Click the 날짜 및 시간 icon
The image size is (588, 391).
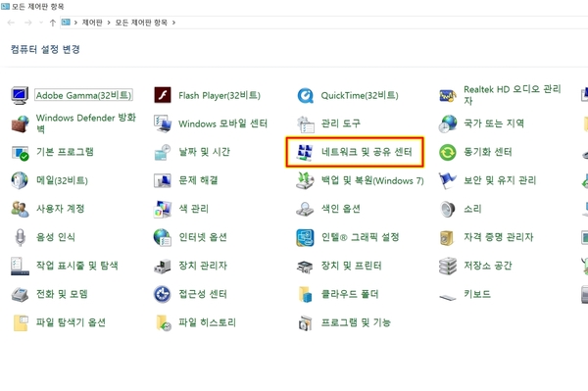163,152
